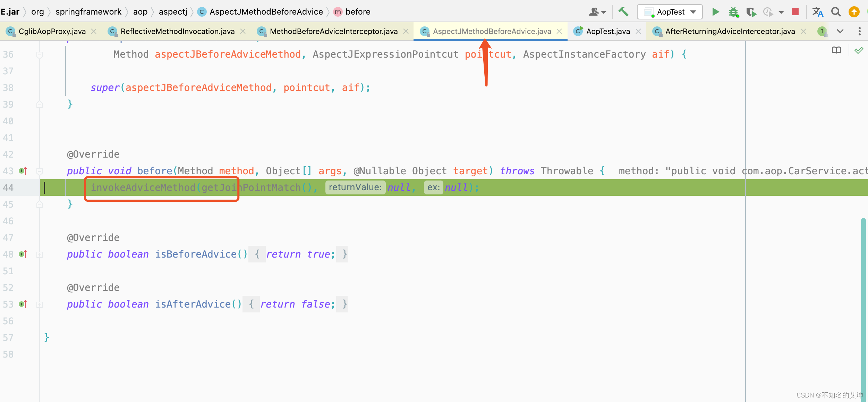868x402 pixels.
Task: Click the invokeAdviceMethod call on line 44
Action: (143, 187)
